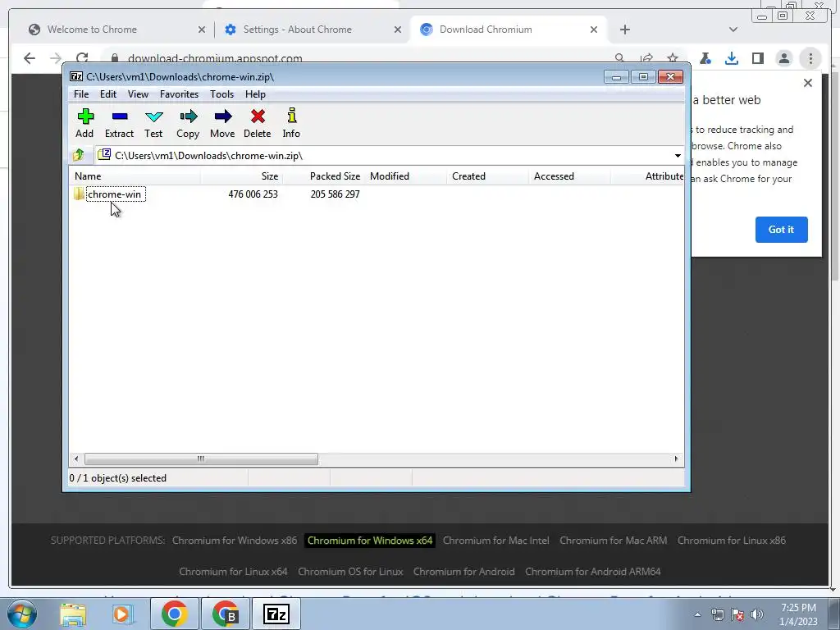840x630 pixels.
Task: Click the Chrome Labs flask icon
Action: [x=705, y=58]
